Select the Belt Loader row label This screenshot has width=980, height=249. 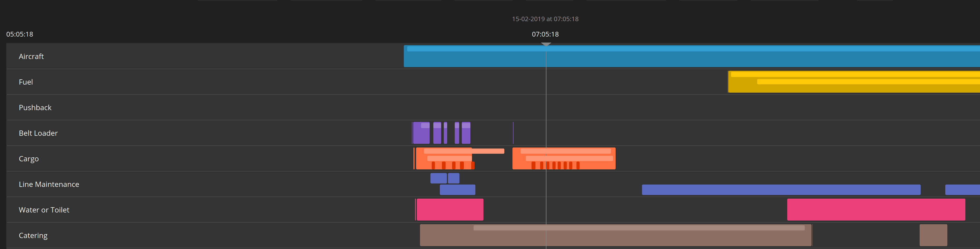pos(38,133)
